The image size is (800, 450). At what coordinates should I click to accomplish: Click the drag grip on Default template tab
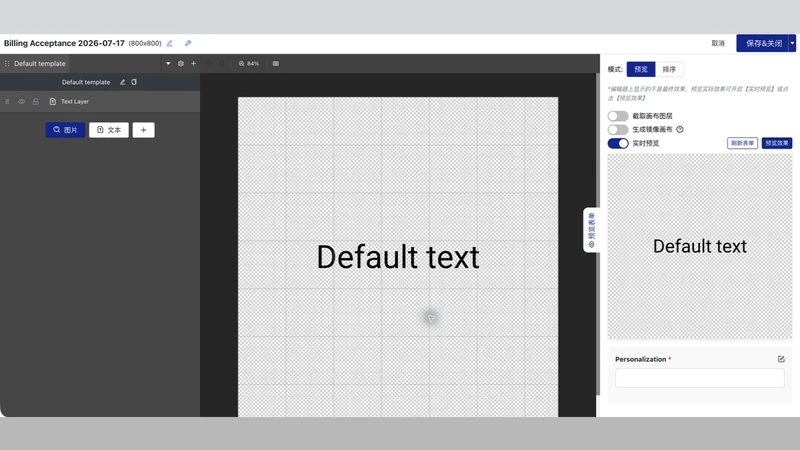[x=7, y=64]
